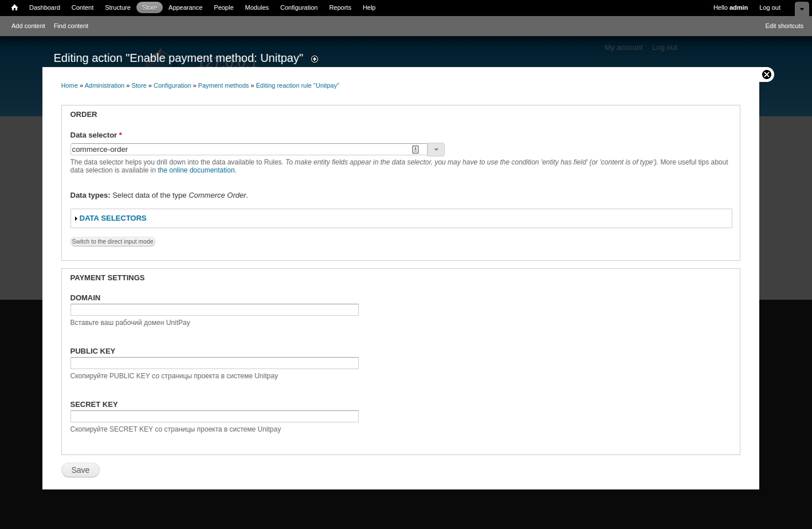Open the Modules admin menu

pos(257,7)
